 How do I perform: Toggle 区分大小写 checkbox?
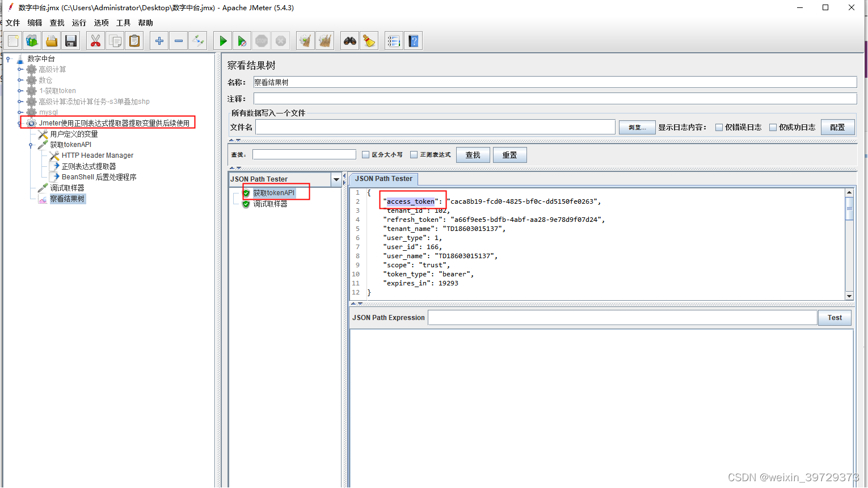[365, 154]
